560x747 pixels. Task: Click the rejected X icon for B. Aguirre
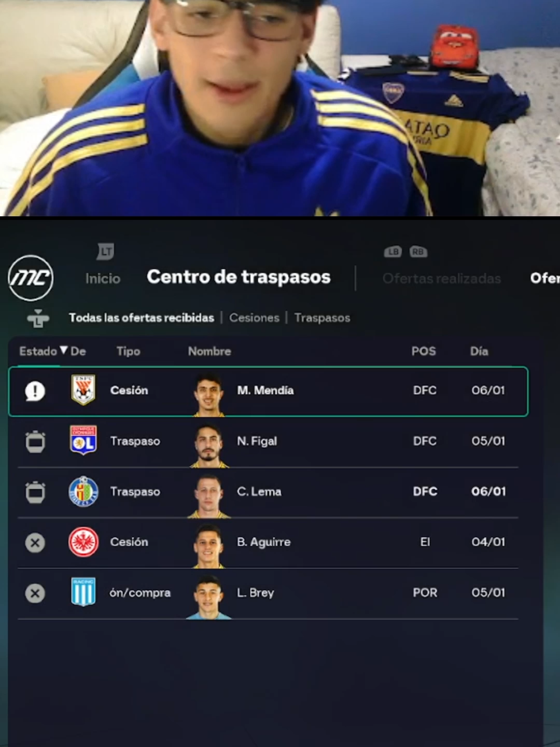[35, 543]
